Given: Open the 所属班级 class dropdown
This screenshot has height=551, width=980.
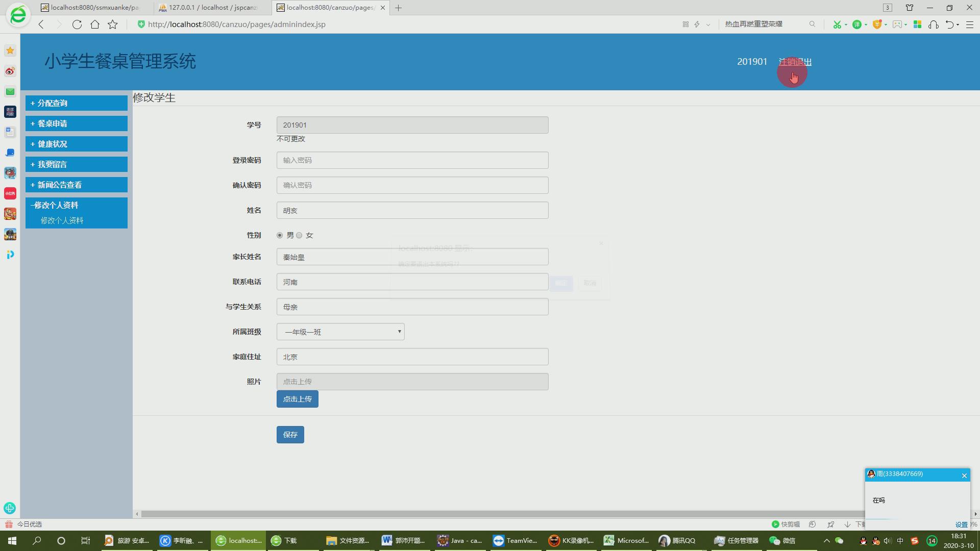Looking at the screenshot, I should [340, 332].
